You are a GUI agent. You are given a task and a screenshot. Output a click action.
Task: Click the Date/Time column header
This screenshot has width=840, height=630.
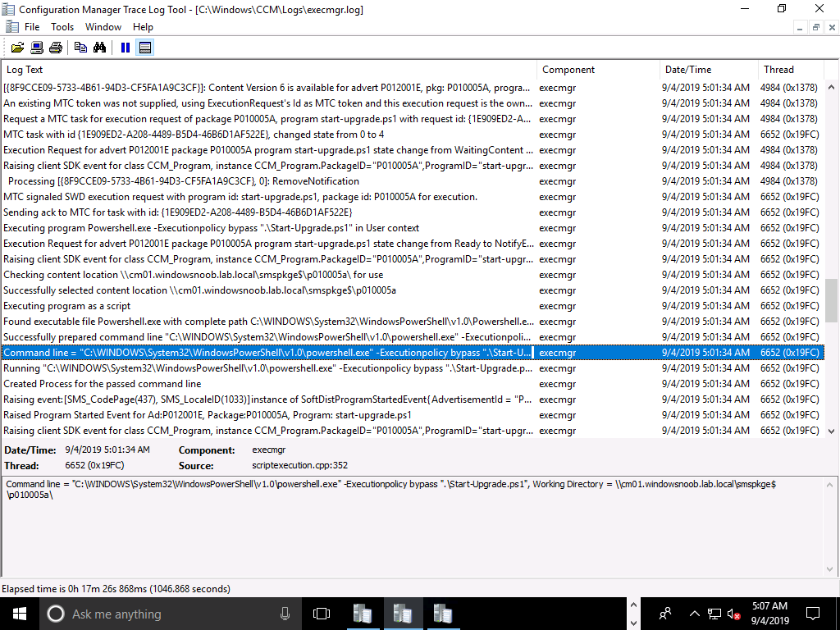[709, 70]
